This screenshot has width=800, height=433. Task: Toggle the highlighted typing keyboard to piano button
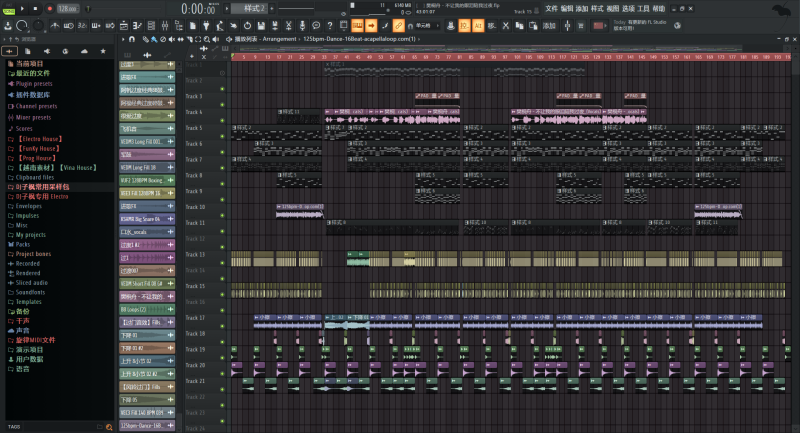coord(357,26)
